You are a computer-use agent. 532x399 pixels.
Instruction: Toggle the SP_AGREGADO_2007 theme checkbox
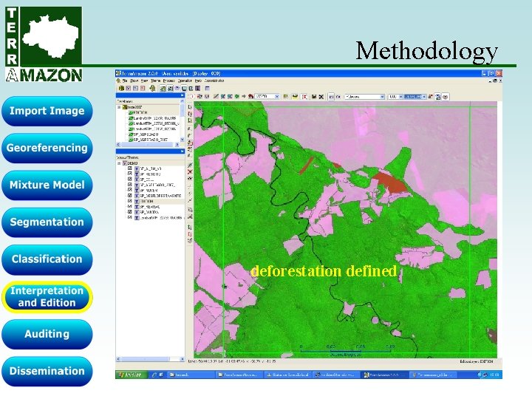[x=130, y=185]
